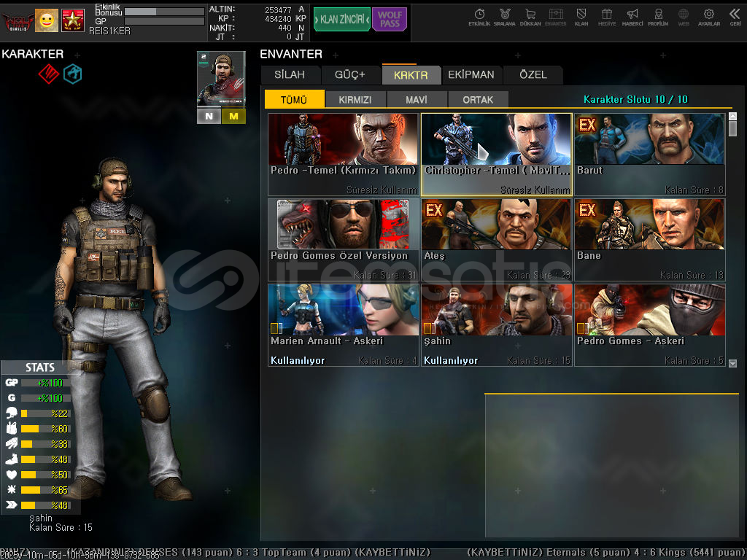Click the %65 stat bar
This screenshot has height=560, width=747.
pos(46,489)
